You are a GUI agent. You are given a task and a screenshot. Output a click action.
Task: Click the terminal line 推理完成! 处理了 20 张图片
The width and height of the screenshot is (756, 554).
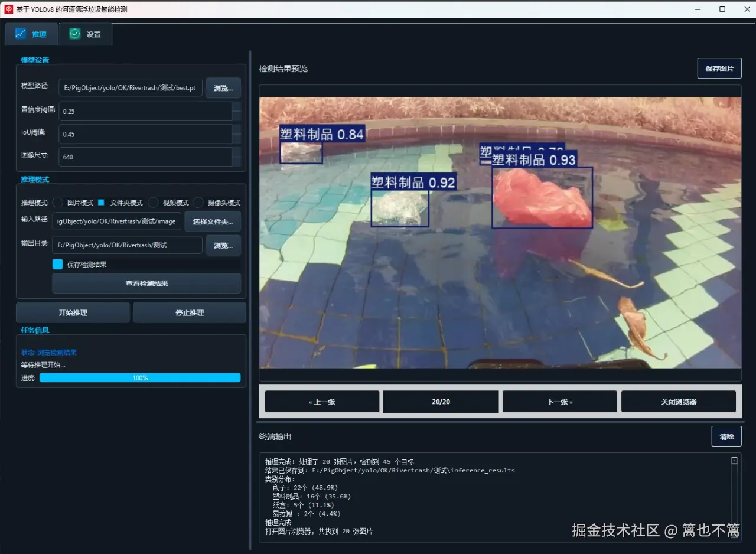[x=340, y=462]
